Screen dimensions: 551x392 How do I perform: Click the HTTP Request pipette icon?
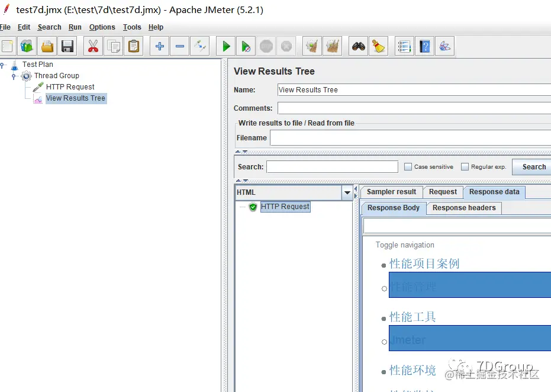coord(38,87)
